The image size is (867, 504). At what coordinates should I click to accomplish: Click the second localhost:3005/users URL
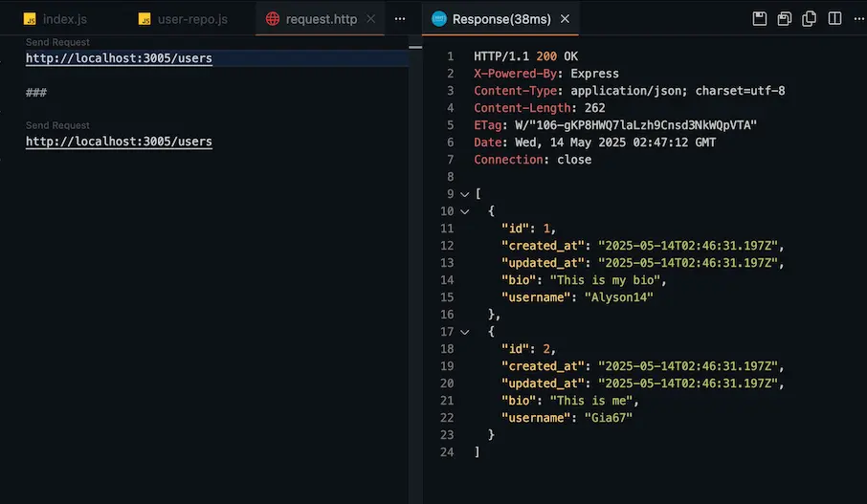coord(119,142)
